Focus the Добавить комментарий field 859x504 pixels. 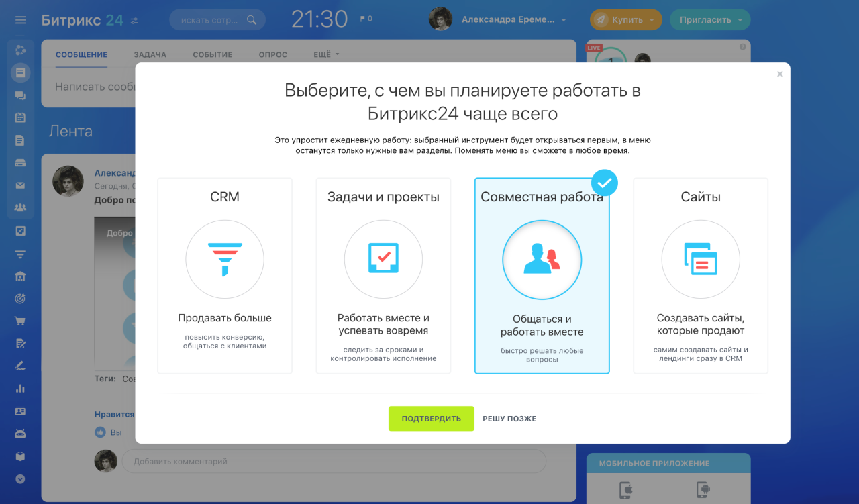coord(334,461)
